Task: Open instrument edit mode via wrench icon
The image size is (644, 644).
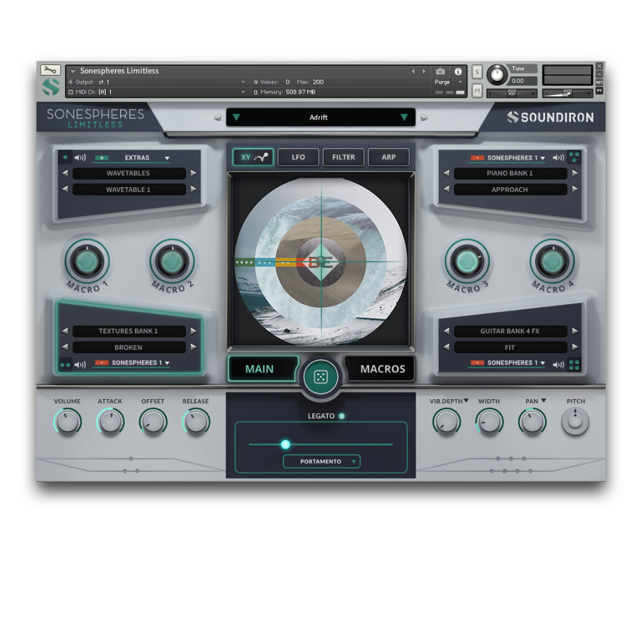Action: point(50,70)
